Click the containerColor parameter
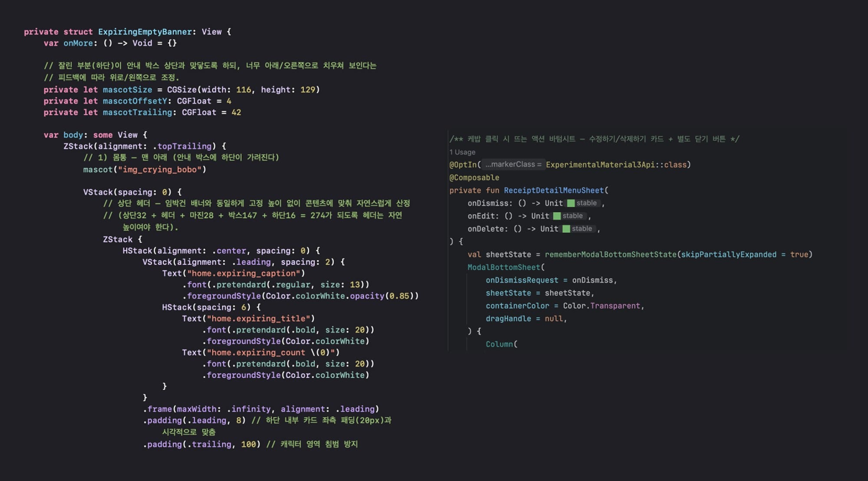This screenshot has width=868, height=481. [x=517, y=306]
